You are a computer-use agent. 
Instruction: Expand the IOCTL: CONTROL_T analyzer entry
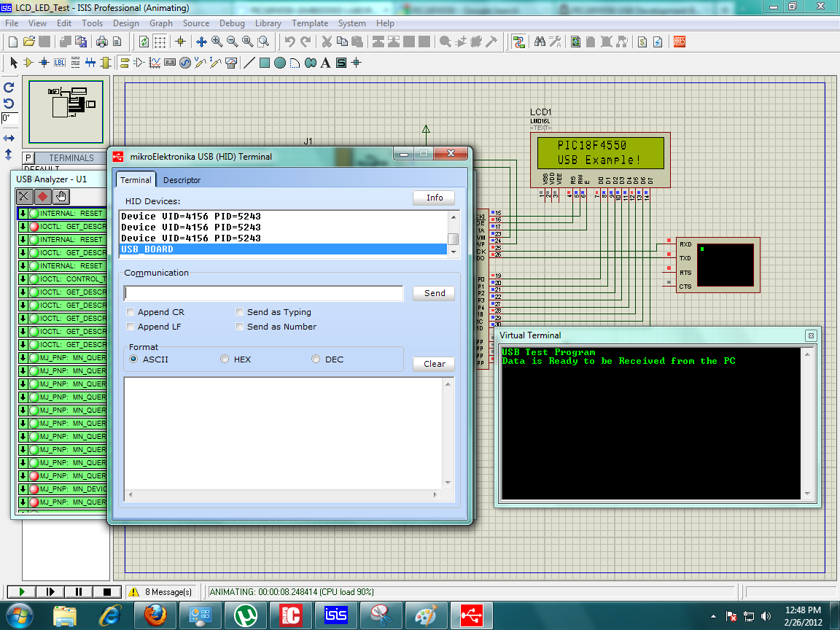(x=23, y=278)
